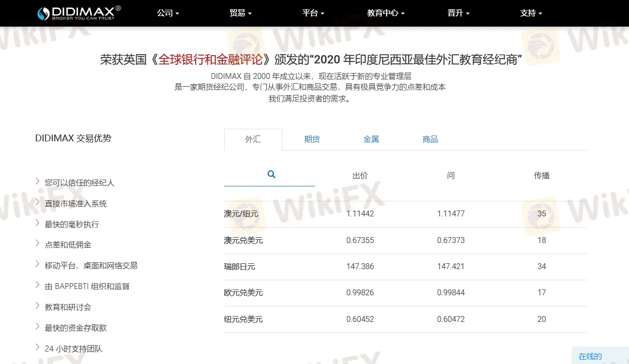Click spread value 17 for 欧元兑美元
629x364 pixels.
coord(542,292)
